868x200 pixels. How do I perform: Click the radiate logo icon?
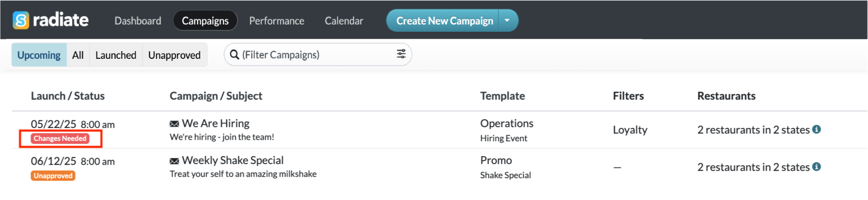pyautogui.click(x=21, y=20)
